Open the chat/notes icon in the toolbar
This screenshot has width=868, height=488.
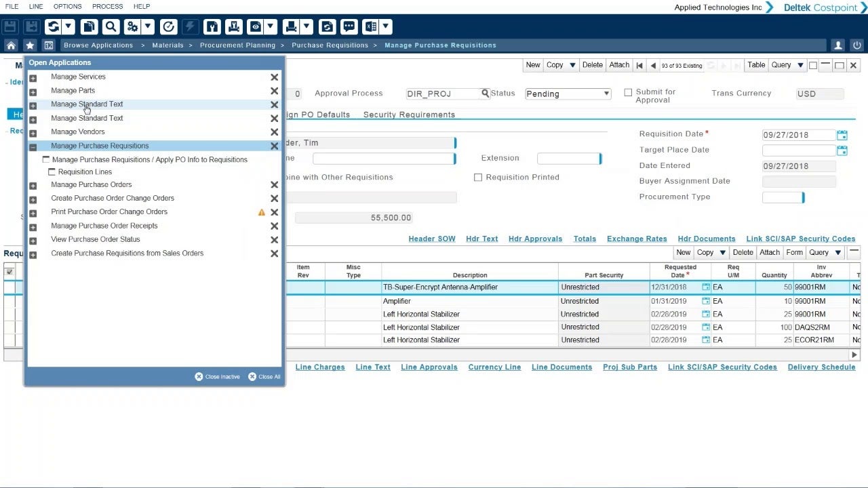[349, 26]
